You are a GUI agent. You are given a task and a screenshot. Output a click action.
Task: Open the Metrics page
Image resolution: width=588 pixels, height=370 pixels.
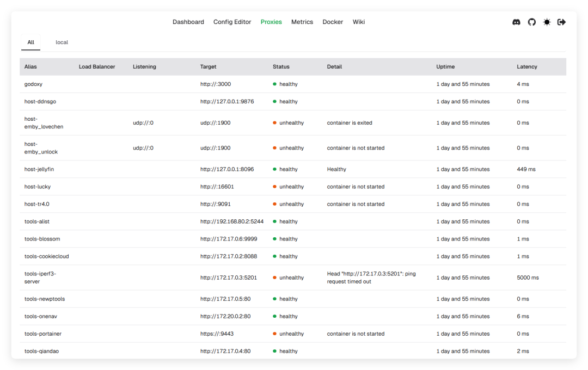click(302, 22)
